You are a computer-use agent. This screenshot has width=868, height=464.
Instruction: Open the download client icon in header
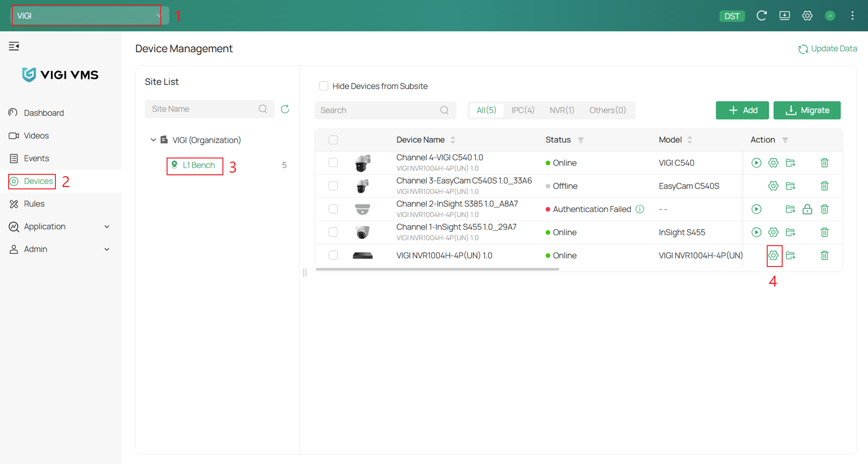point(784,15)
